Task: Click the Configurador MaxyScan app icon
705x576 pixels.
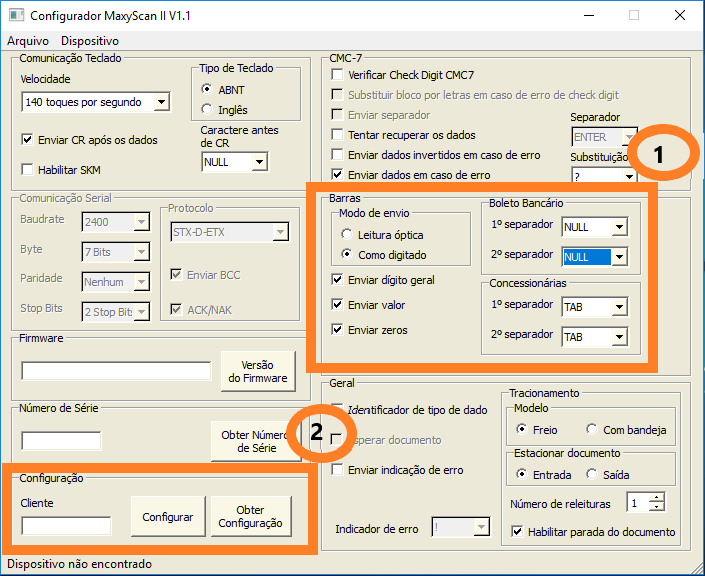Action: tap(16, 15)
